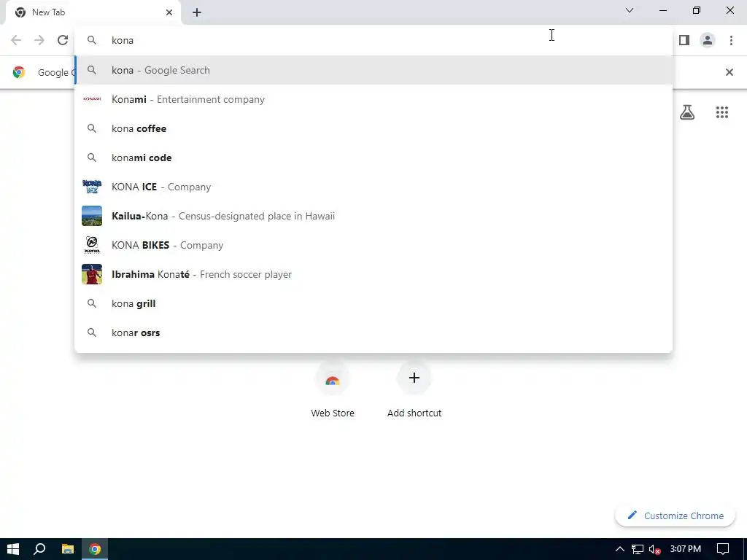Image resolution: width=747 pixels, height=560 pixels.
Task: Choose the kona grill suggestion
Action: click(x=373, y=303)
